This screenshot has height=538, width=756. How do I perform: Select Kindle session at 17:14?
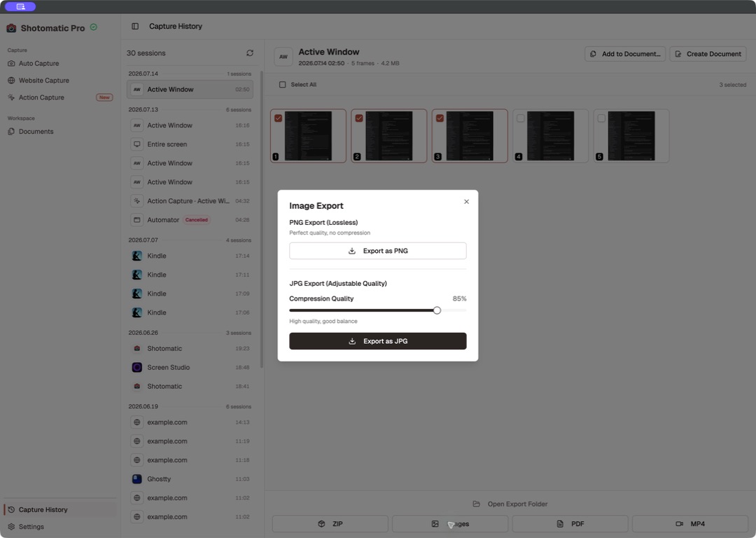[190, 256]
